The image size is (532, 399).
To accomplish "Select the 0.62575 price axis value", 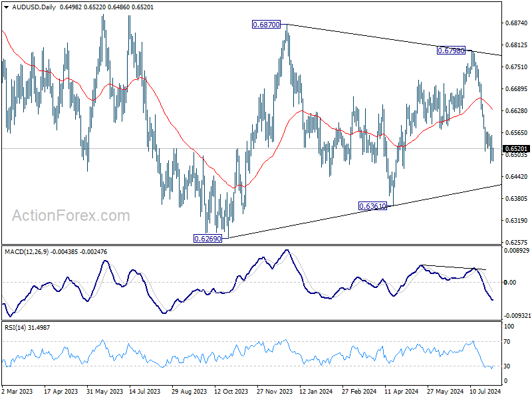I will pyautogui.click(x=517, y=242).
